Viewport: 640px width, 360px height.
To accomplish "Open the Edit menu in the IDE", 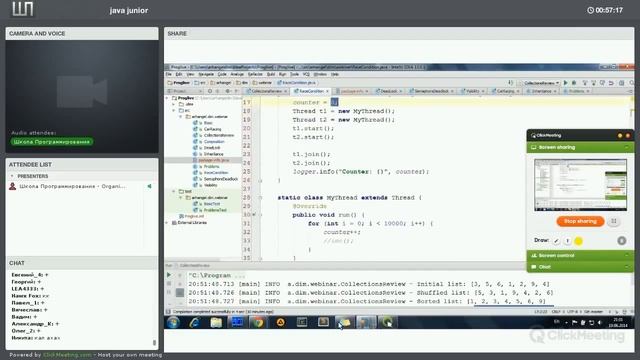I will pos(179,74).
